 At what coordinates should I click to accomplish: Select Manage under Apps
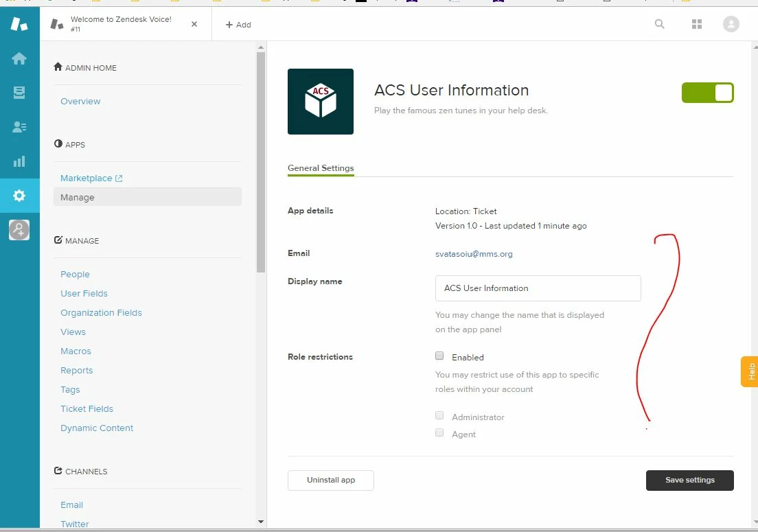coord(148,197)
